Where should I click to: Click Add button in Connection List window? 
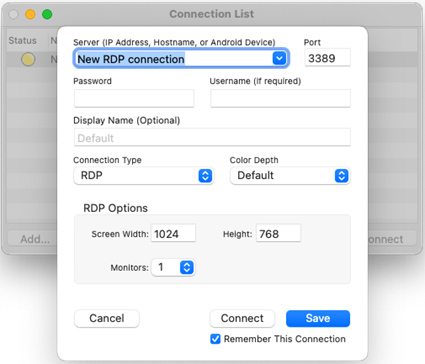coord(32,239)
